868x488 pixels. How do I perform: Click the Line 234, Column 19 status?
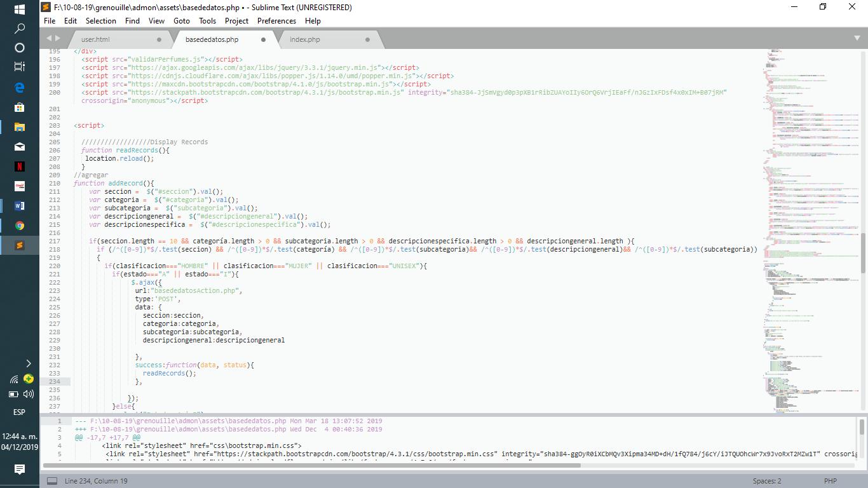tap(96, 481)
